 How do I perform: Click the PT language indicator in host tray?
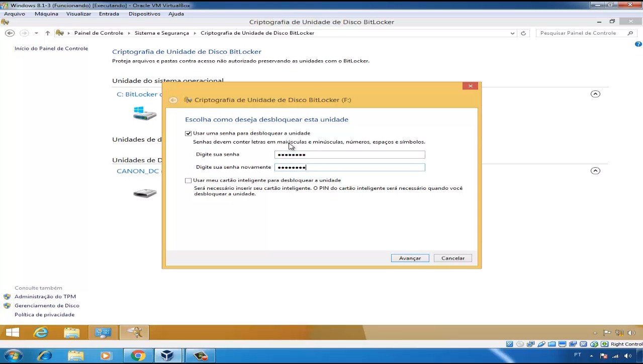click(578, 355)
